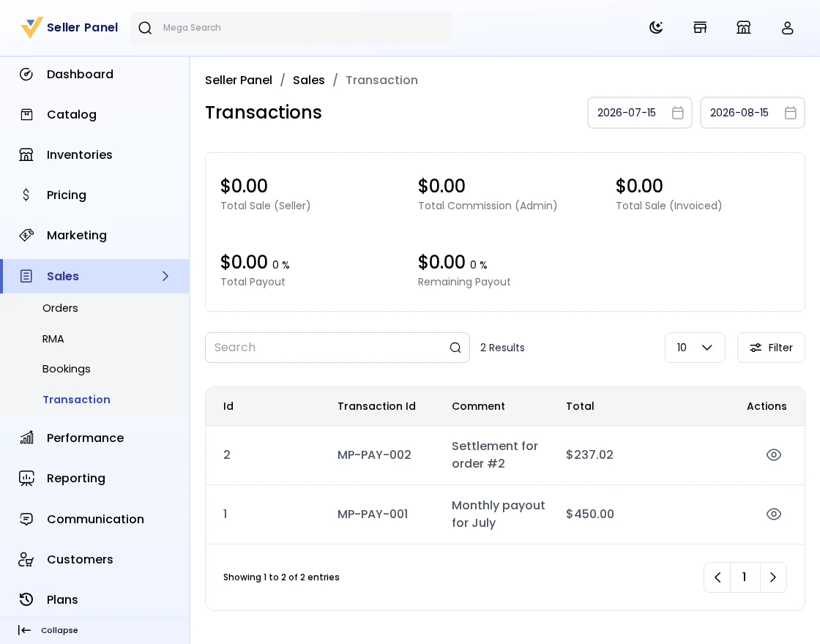Image resolution: width=820 pixels, height=644 pixels.
Task: Open the start date calendar icon
Action: coord(678,113)
